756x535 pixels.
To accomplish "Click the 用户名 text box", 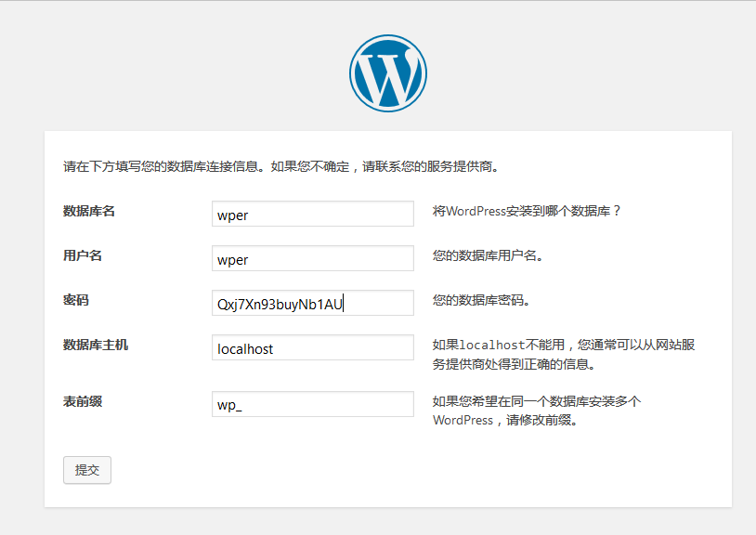I will click(312, 259).
